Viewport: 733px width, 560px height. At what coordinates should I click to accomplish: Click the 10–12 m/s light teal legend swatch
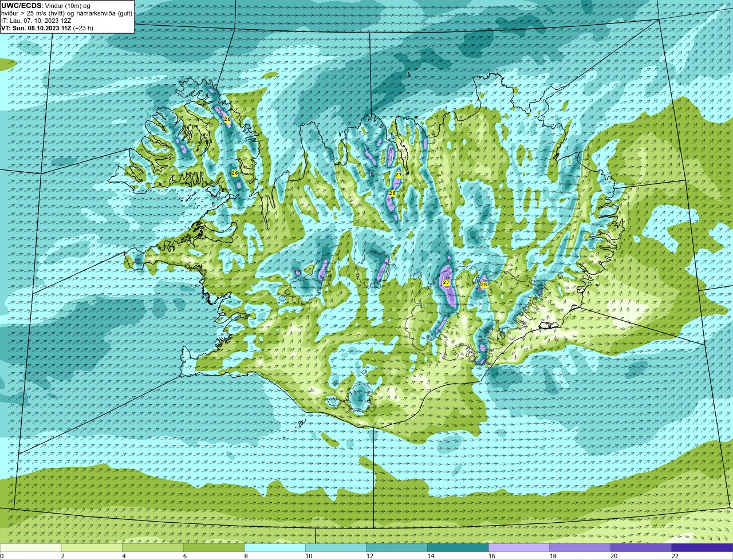pyautogui.click(x=336, y=547)
